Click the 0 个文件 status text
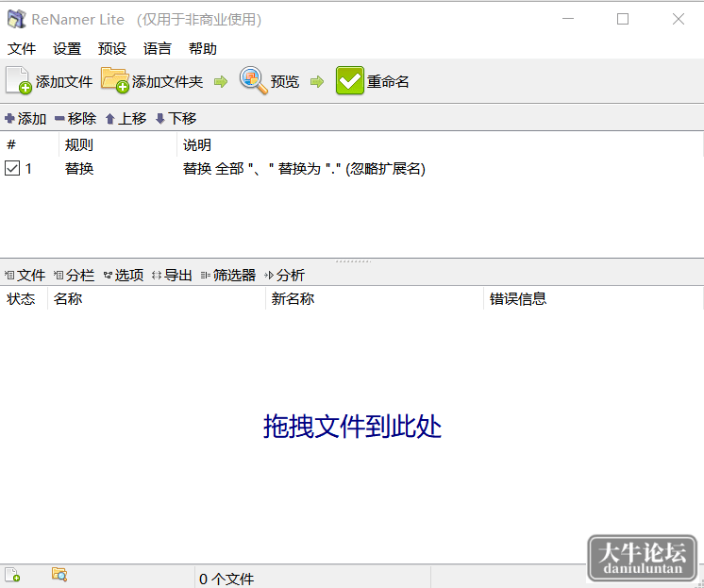This screenshot has height=588, width=704. click(x=226, y=579)
